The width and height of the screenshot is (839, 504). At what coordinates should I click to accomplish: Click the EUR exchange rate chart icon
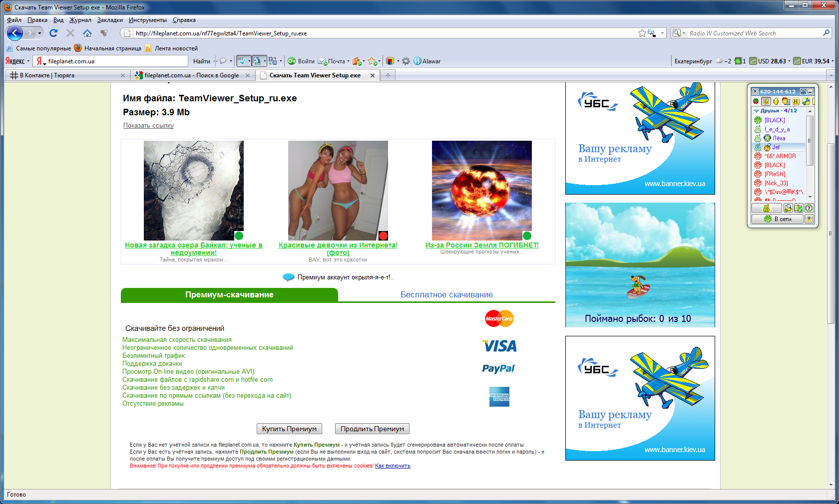click(x=797, y=61)
